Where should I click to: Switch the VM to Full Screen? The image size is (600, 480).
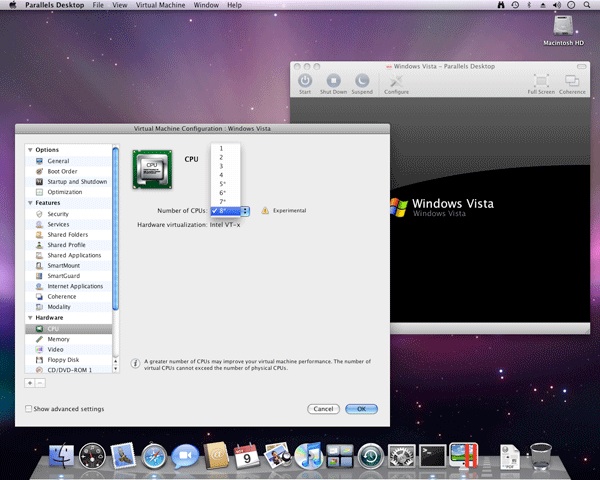click(x=541, y=84)
